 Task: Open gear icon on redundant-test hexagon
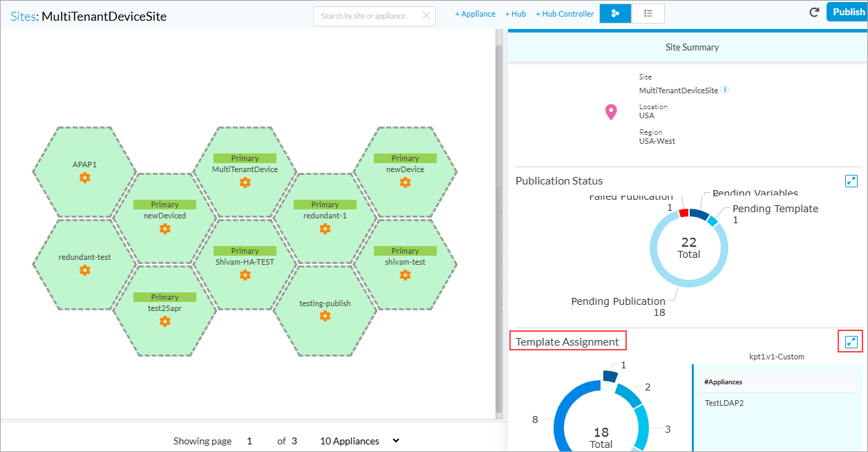(x=84, y=270)
